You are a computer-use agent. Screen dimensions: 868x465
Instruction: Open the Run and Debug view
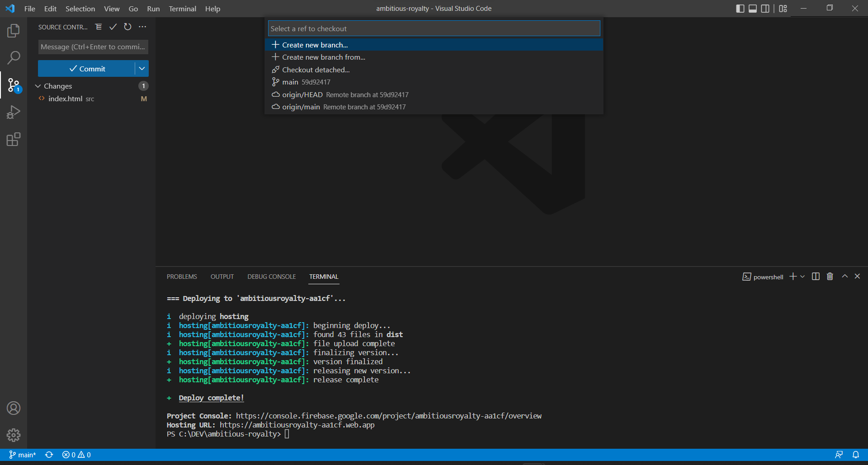click(x=14, y=112)
